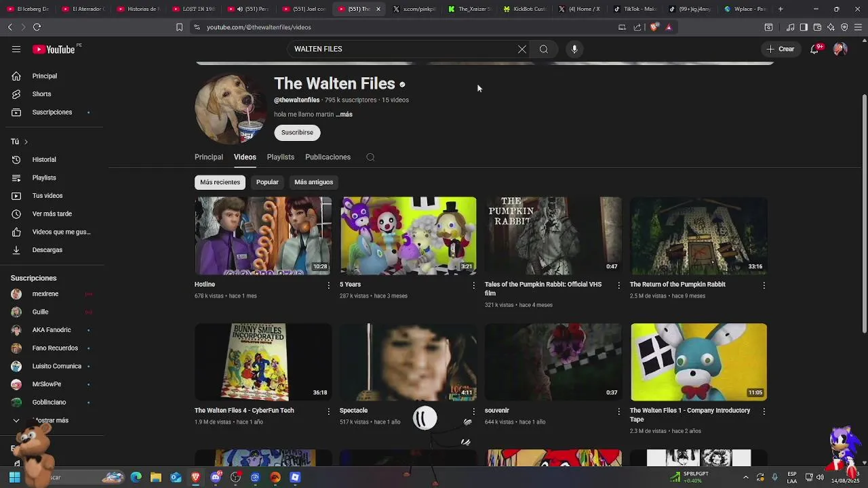The width and height of the screenshot is (868, 488).
Task: Open Brave Leo AI sparkle icon
Action: click(x=831, y=27)
